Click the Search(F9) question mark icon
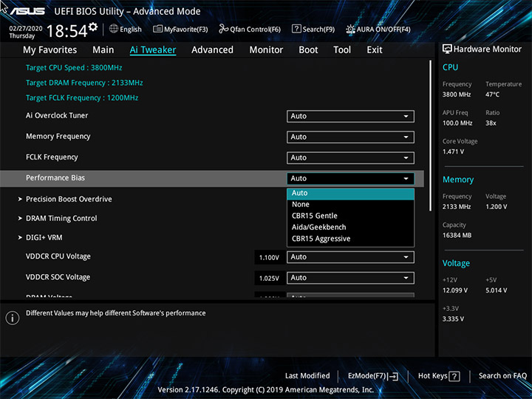 coord(296,29)
